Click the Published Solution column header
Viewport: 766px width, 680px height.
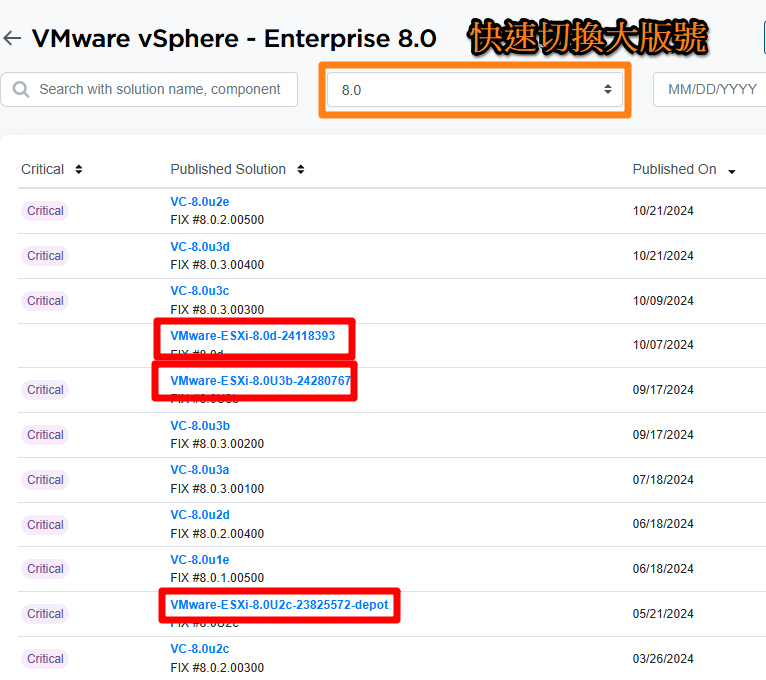(228, 169)
